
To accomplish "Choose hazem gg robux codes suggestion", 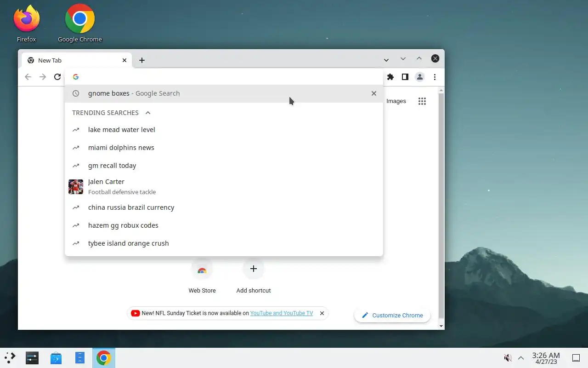I will point(224,225).
